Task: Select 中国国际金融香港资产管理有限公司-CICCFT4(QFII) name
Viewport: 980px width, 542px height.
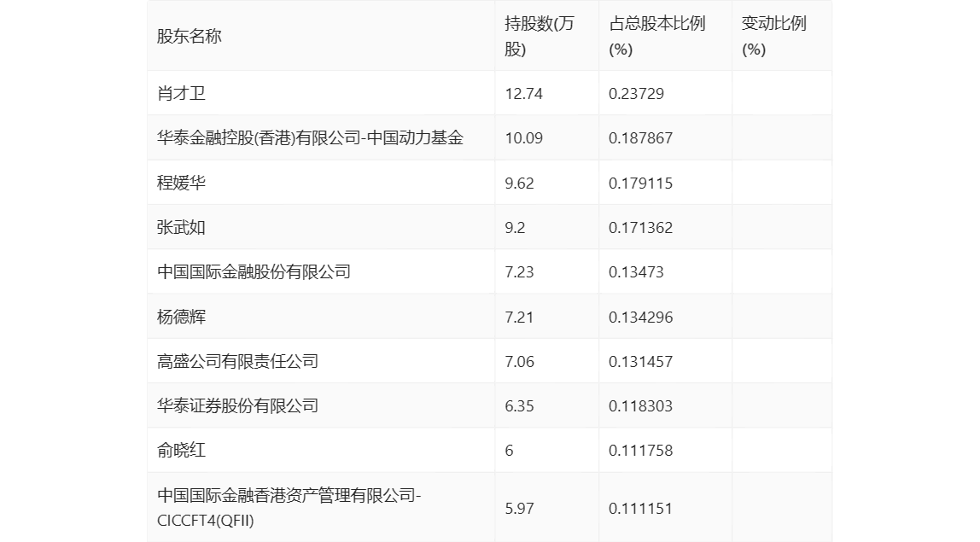Action: (x=289, y=508)
